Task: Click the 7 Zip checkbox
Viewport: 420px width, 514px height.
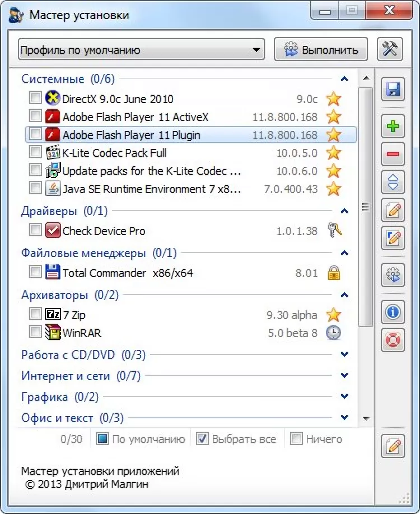Action: pos(35,314)
